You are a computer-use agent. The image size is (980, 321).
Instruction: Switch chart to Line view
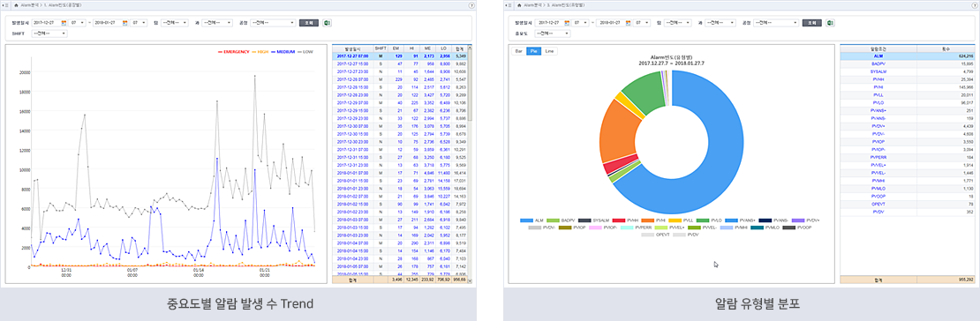(549, 50)
